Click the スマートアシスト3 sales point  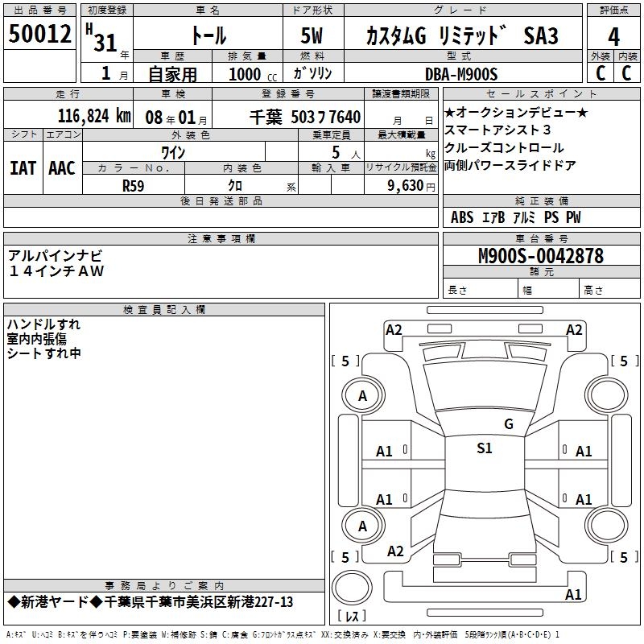(497, 130)
